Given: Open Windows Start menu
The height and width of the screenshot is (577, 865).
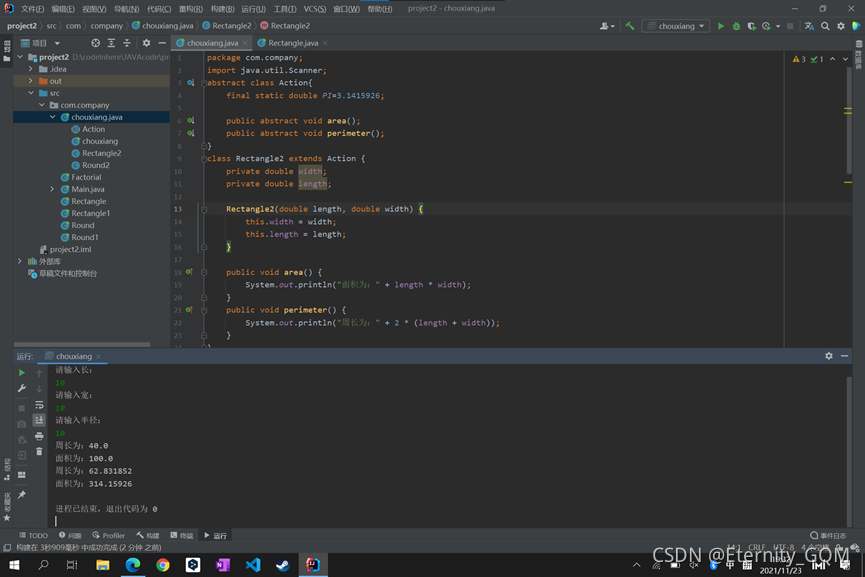Looking at the screenshot, I should pyautogui.click(x=14, y=565).
